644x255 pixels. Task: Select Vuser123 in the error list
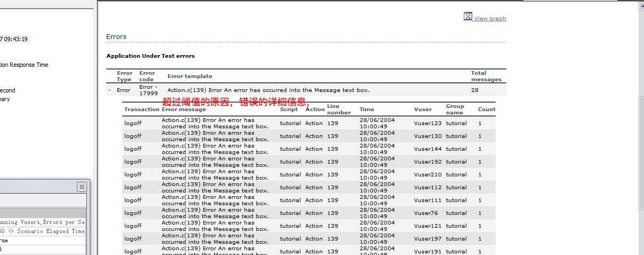point(428,123)
